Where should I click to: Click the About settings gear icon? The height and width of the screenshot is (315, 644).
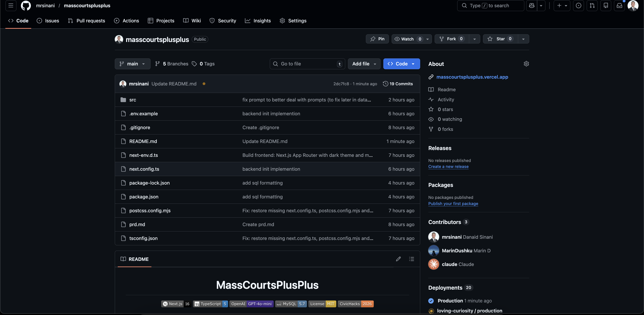click(x=526, y=64)
